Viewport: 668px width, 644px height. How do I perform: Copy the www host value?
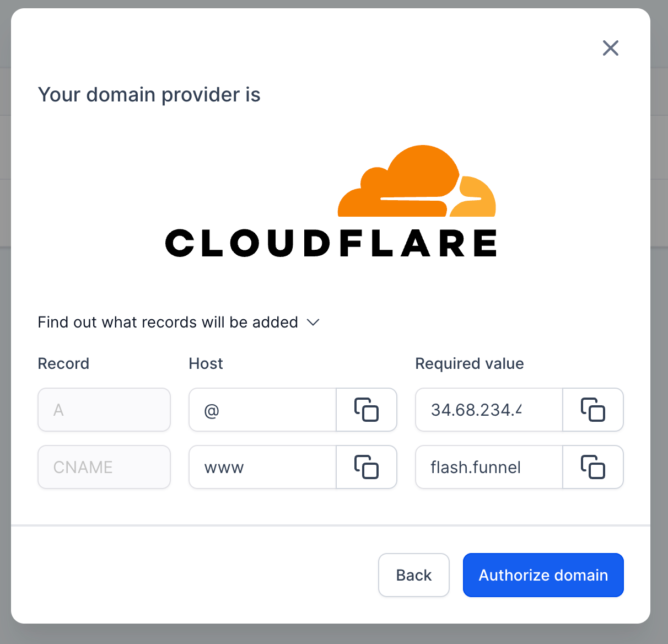pyautogui.click(x=367, y=467)
